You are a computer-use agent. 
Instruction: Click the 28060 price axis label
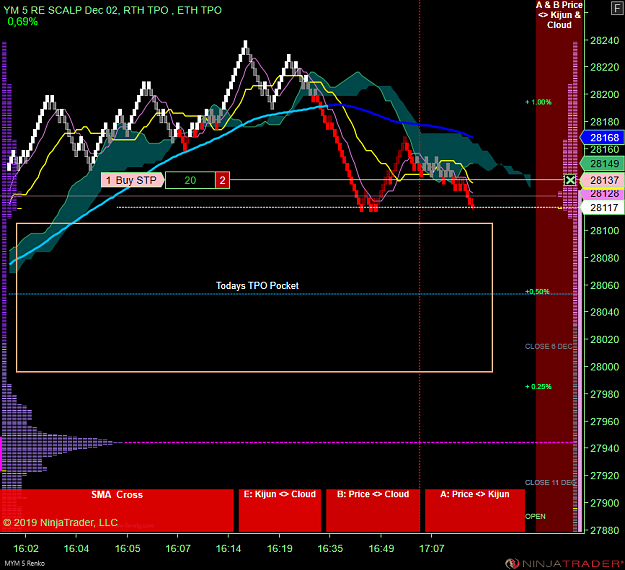(x=605, y=285)
